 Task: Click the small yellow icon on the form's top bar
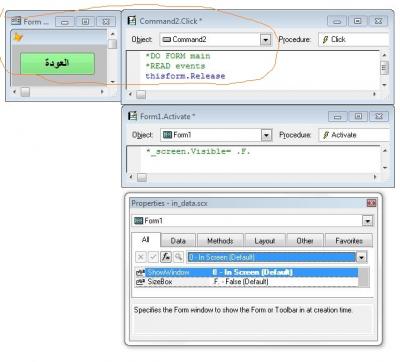point(18,37)
